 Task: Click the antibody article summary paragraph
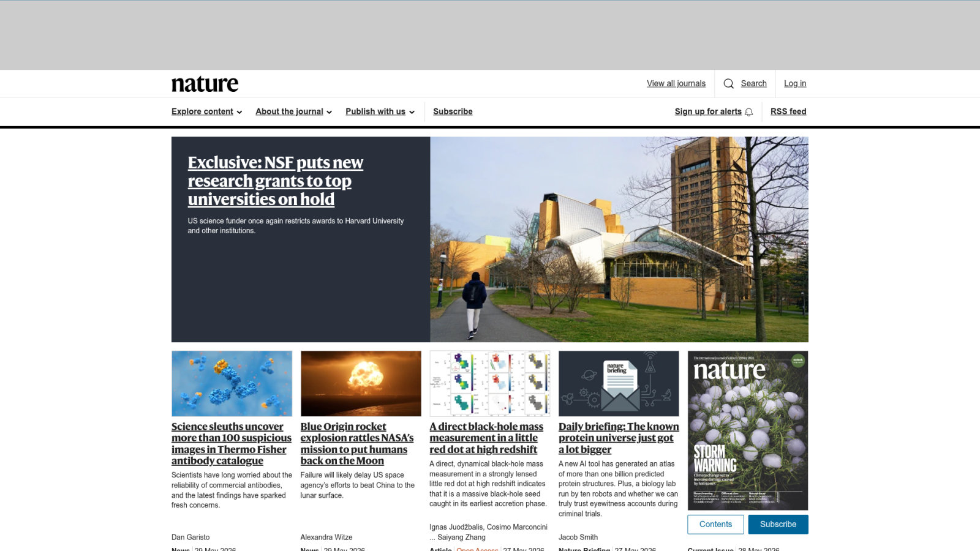pos(232,490)
